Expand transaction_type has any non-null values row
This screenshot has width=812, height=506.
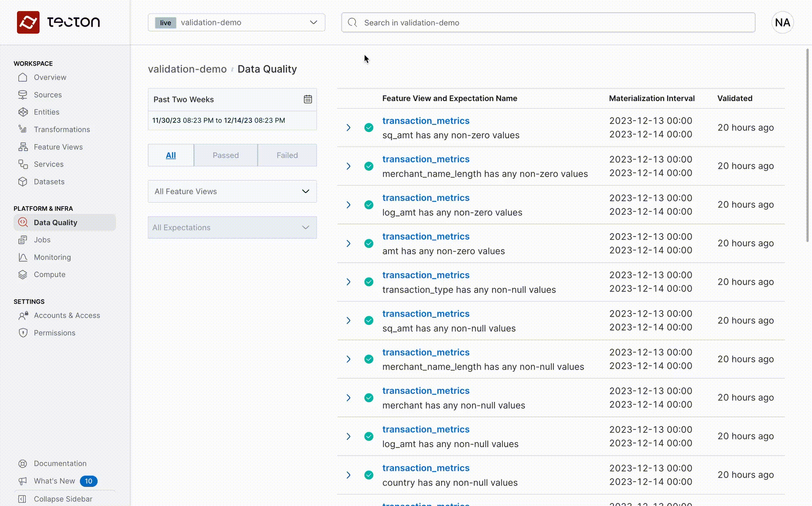[x=348, y=282]
